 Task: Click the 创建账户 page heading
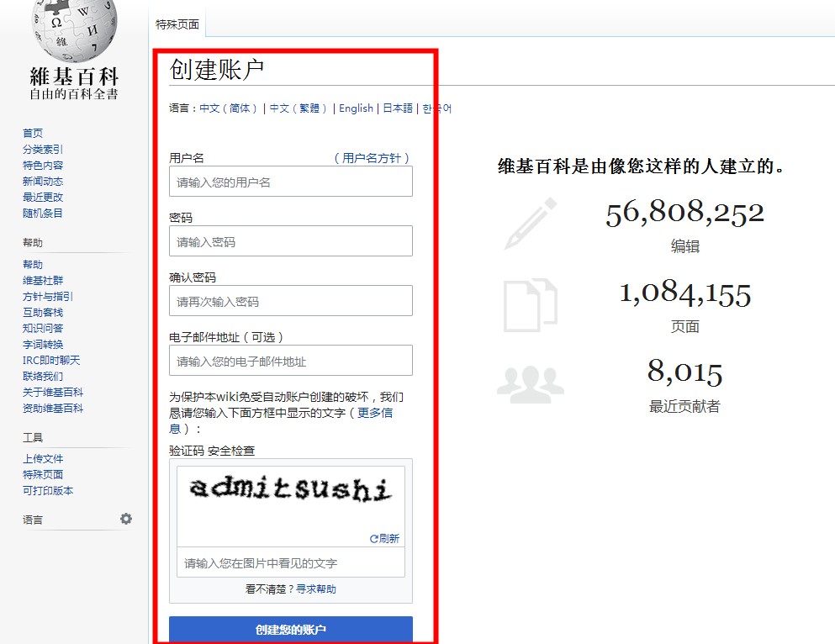pyautogui.click(x=216, y=70)
